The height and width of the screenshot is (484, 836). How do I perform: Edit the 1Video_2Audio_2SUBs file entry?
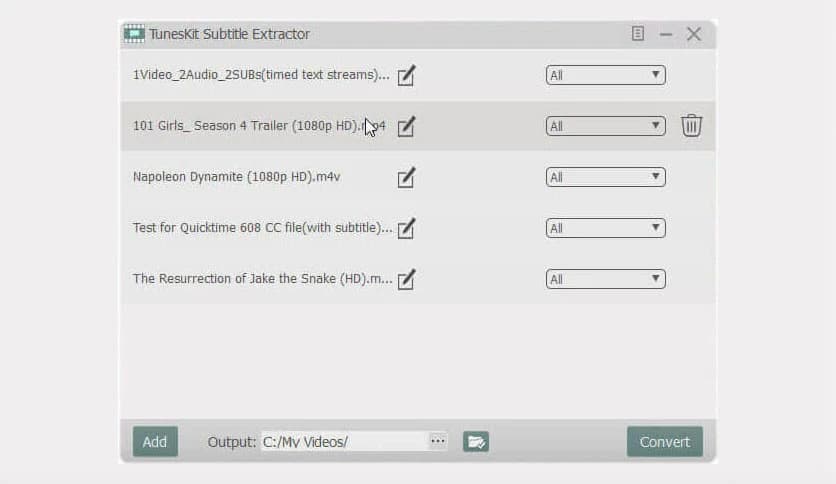click(406, 75)
